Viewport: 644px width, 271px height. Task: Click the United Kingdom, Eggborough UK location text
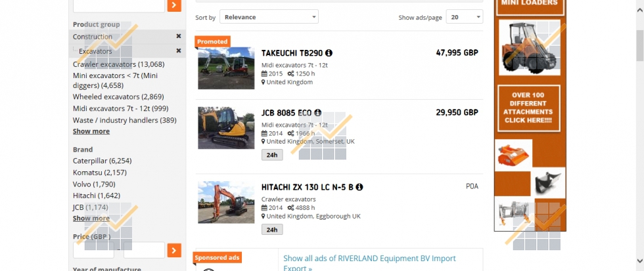(x=313, y=216)
